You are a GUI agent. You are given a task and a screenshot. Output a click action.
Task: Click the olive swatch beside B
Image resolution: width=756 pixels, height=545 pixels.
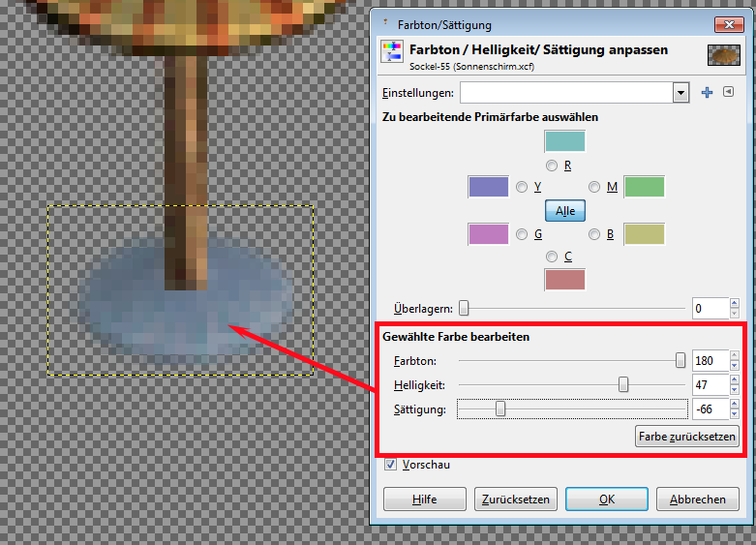[644, 234]
